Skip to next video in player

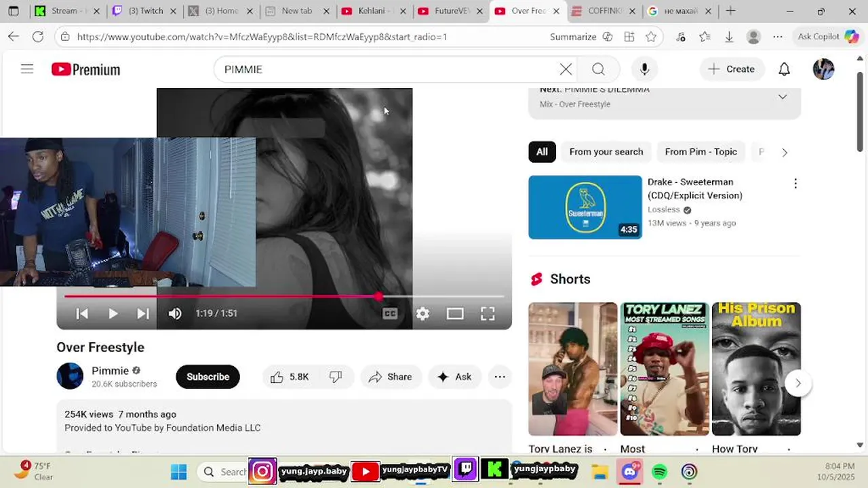click(143, 313)
